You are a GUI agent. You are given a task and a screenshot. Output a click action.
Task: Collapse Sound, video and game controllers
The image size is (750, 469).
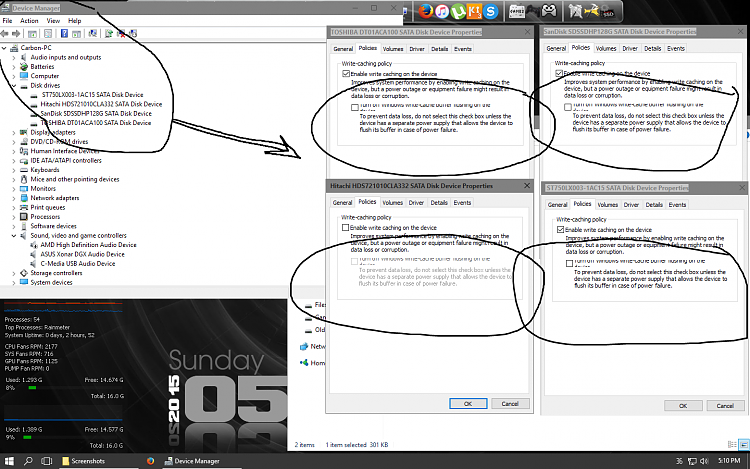[x=14, y=236]
